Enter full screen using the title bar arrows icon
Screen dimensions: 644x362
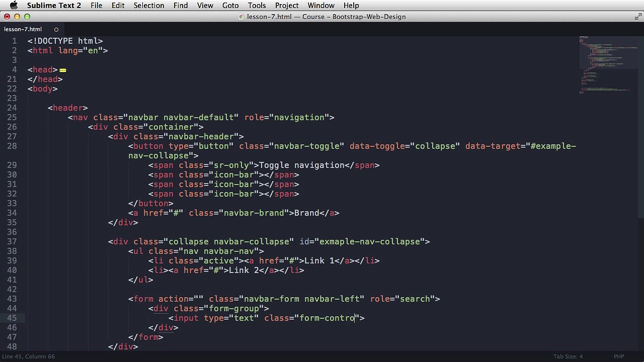pyautogui.click(x=638, y=17)
